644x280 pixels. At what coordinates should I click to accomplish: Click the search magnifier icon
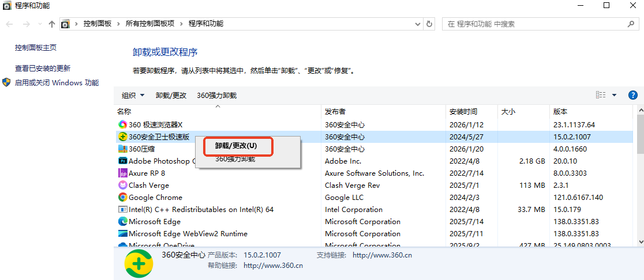click(x=631, y=24)
